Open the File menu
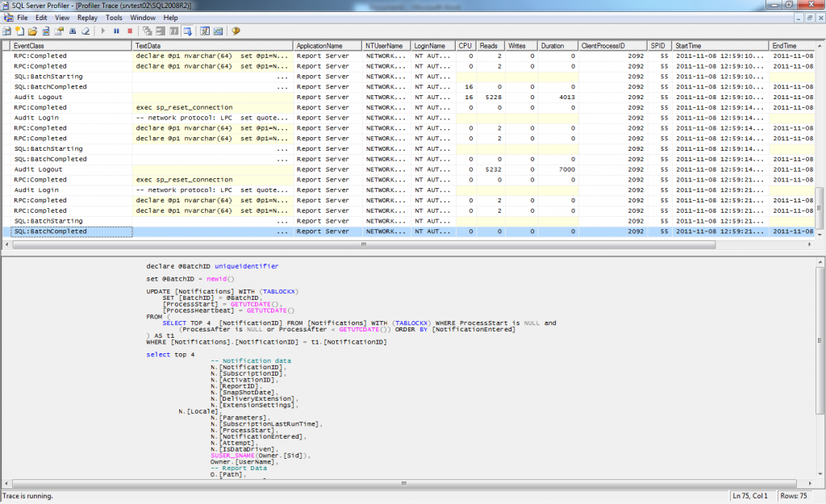This screenshot has height=504, width=826. (22, 17)
